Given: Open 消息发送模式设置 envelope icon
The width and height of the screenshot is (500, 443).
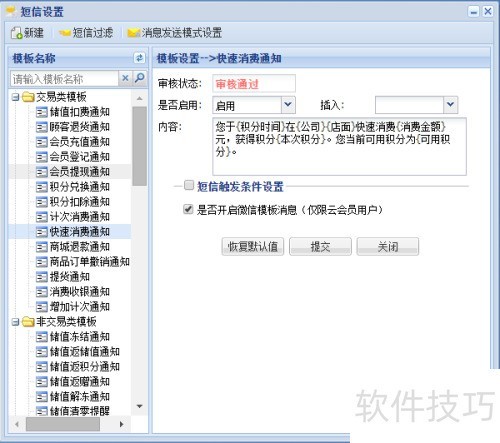Looking at the screenshot, I should coord(133,33).
